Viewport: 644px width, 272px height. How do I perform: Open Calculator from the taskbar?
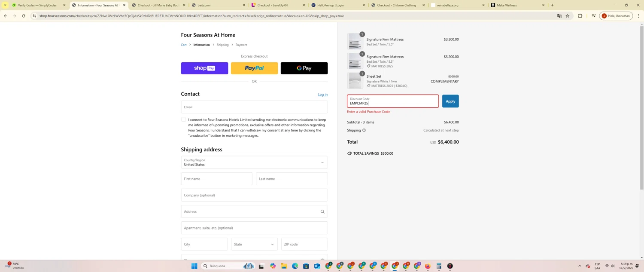click(x=439, y=266)
